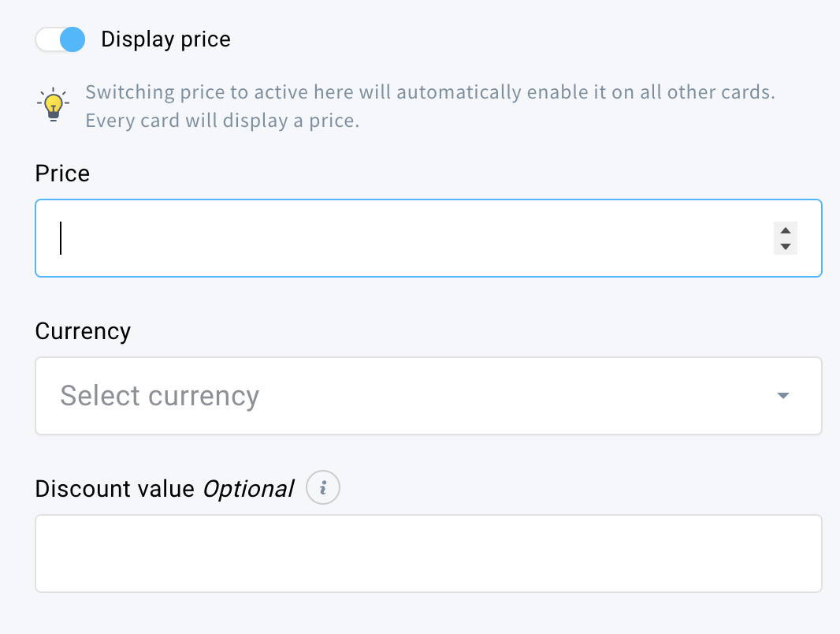Toggle the Display price switch

(x=60, y=39)
